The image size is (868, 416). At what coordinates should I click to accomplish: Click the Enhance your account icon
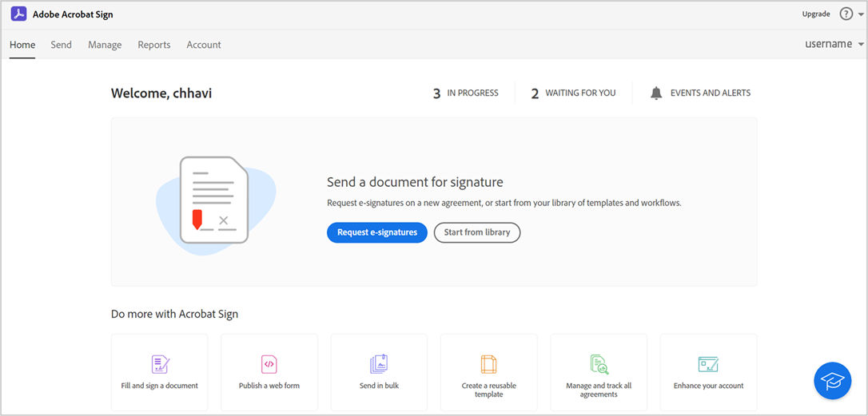[708, 365]
